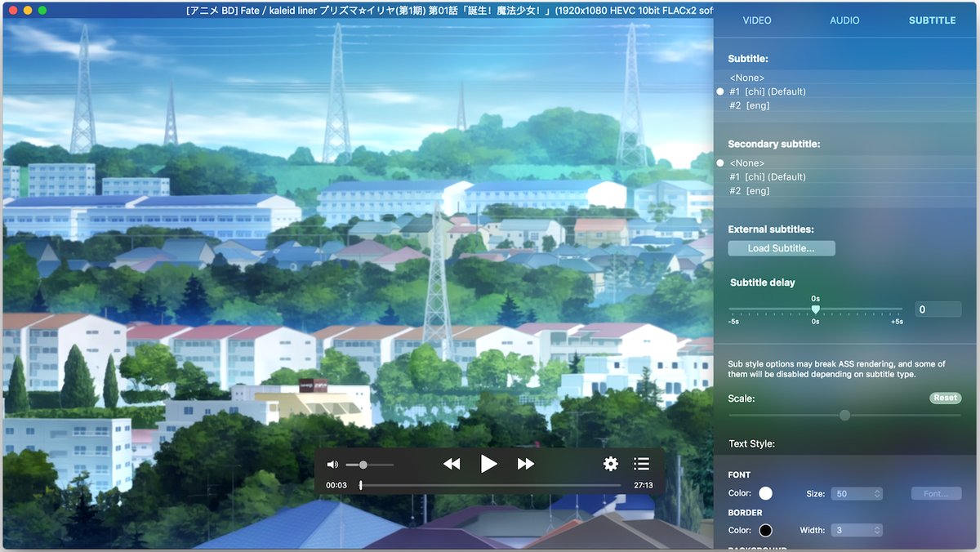Click the subtitle delay value field

938,309
